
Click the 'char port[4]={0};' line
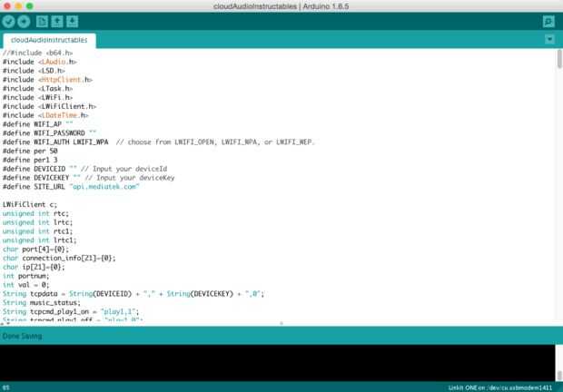pyautogui.click(x=35, y=250)
